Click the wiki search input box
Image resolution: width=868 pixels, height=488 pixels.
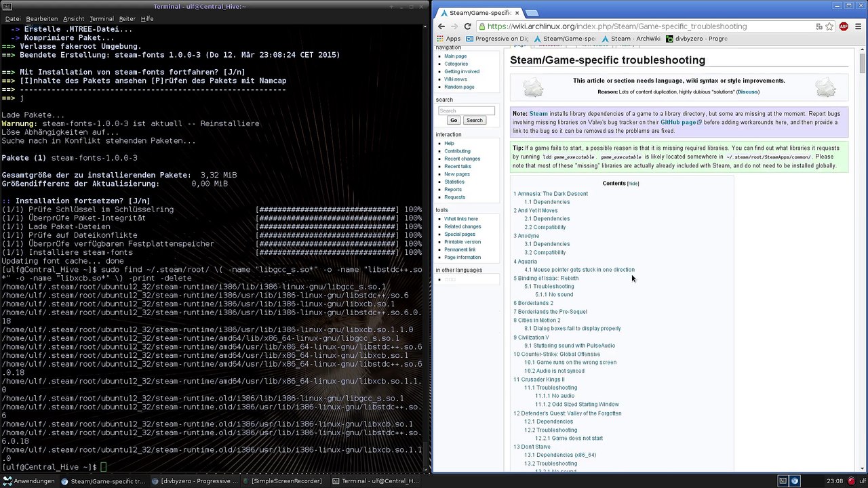point(467,110)
